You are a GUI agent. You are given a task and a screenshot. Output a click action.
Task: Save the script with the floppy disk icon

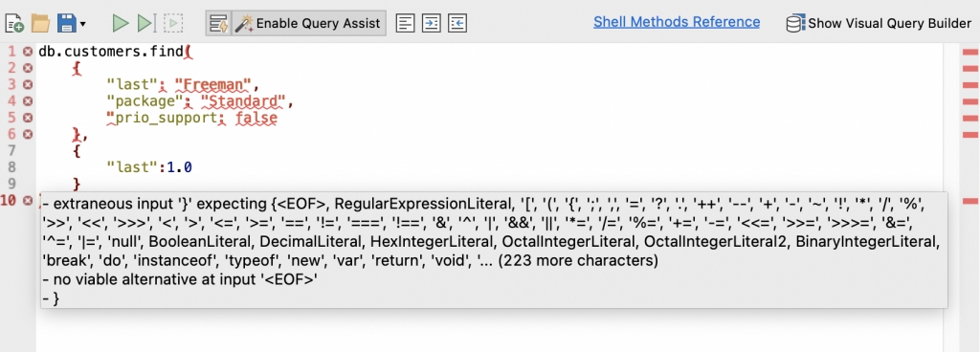[x=67, y=24]
